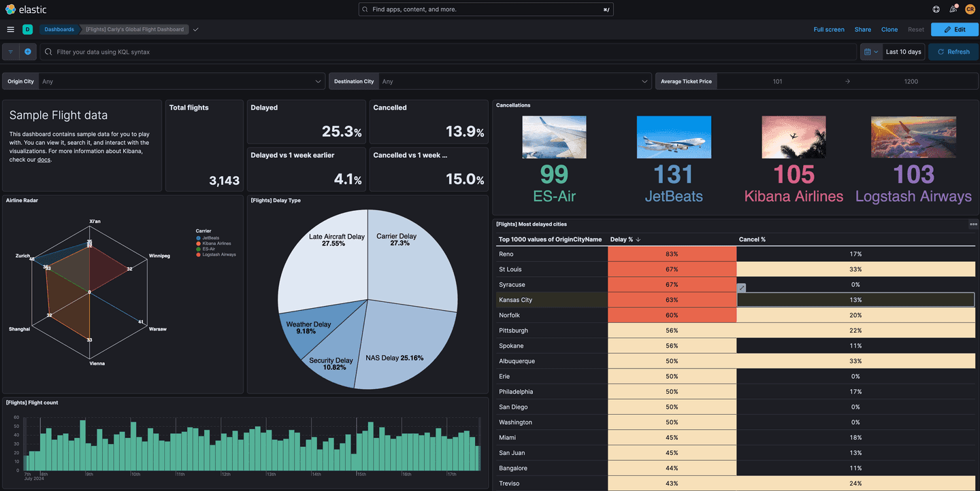Click the filter pinning icon

pos(10,51)
